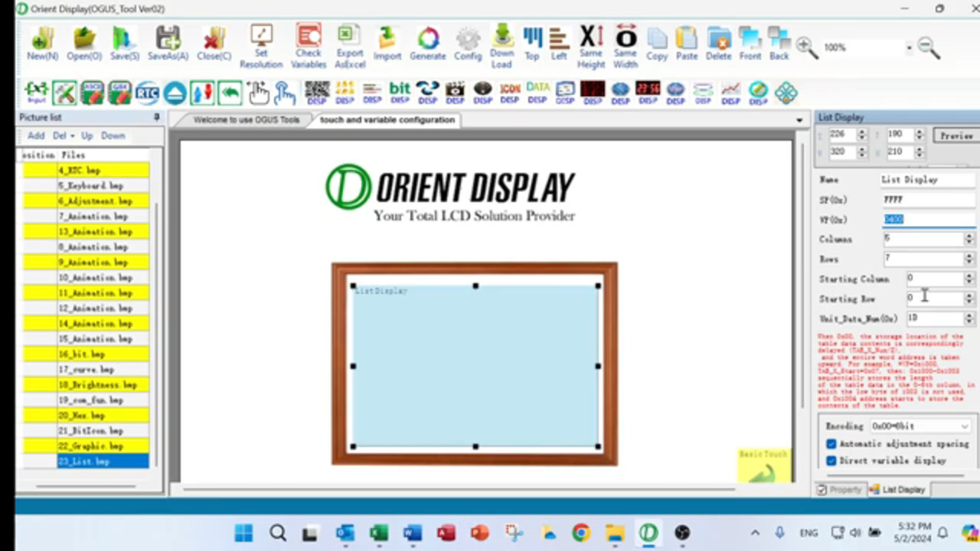Click the Delete toolbar icon
Screen dimensions: 980x551
click(x=718, y=44)
